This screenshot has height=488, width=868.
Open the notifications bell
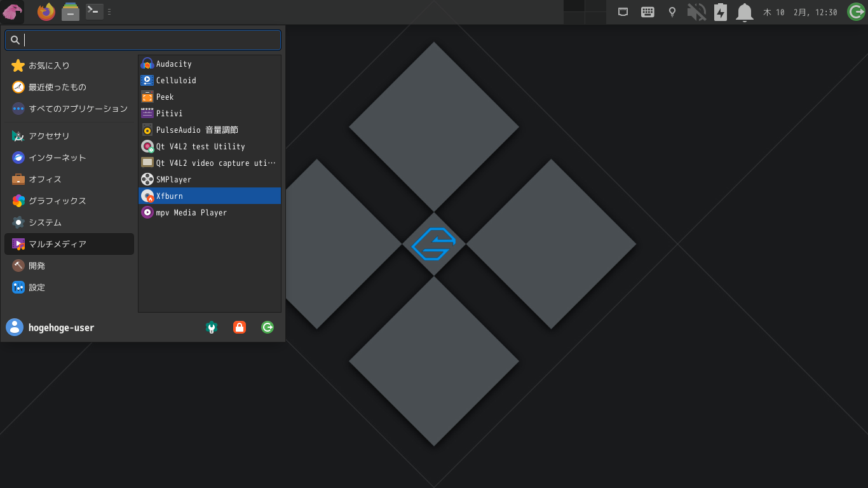tap(744, 11)
